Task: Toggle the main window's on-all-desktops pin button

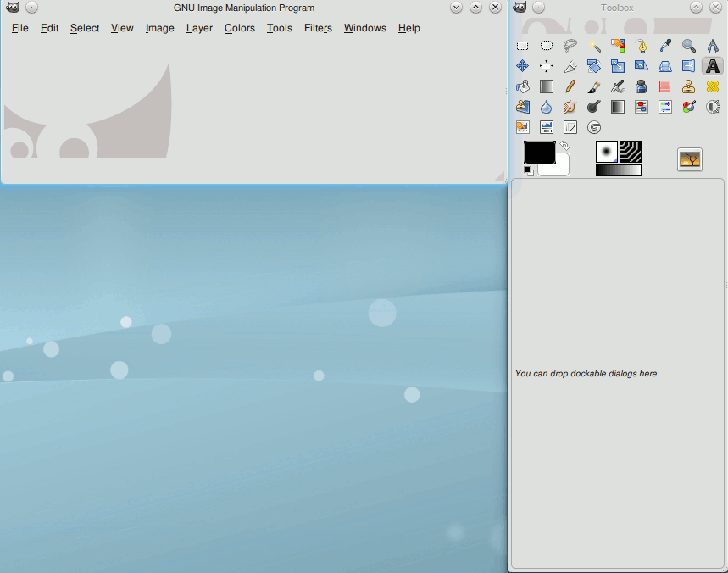Action: pyautogui.click(x=31, y=7)
